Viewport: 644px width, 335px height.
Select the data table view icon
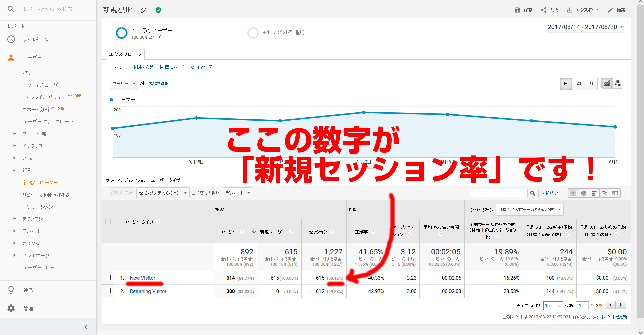click(x=573, y=193)
